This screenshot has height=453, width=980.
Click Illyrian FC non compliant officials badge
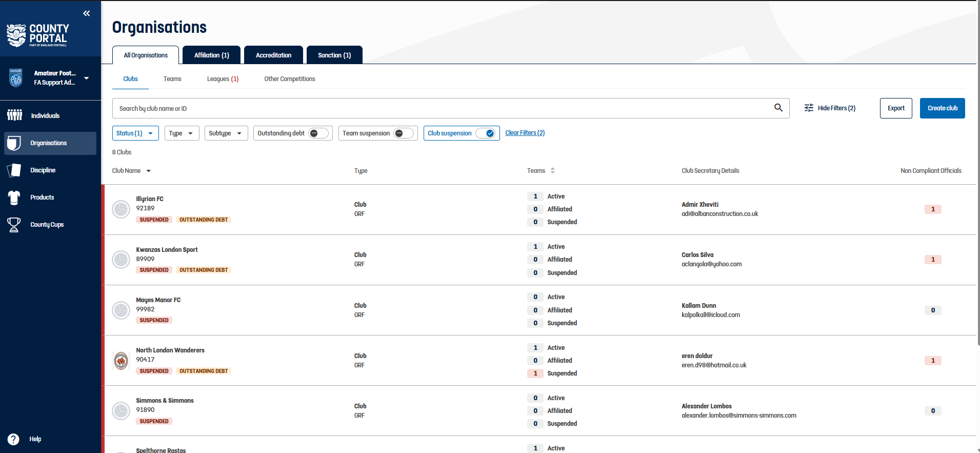(x=933, y=209)
